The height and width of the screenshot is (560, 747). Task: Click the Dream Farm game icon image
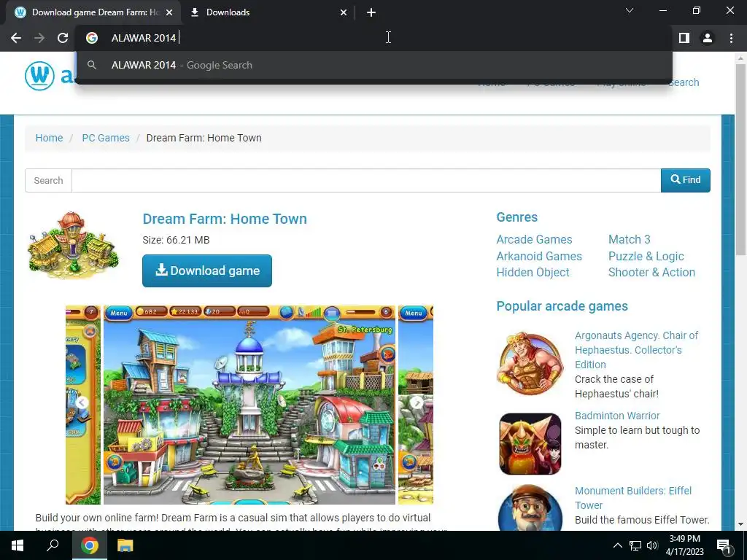(x=73, y=245)
